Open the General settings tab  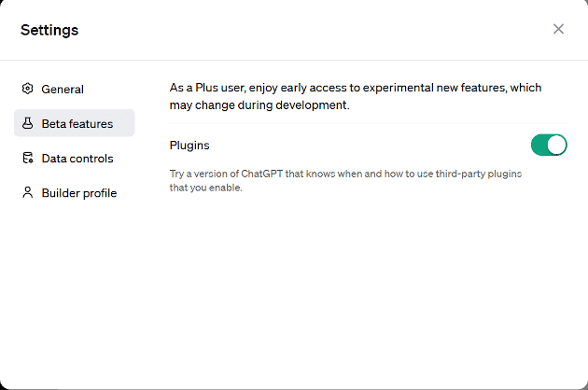tap(63, 90)
